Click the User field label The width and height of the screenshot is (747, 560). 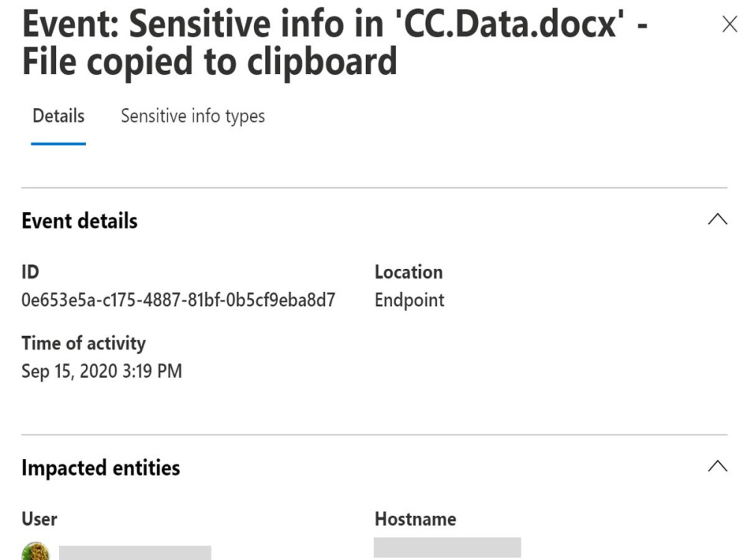click(40, 519)
